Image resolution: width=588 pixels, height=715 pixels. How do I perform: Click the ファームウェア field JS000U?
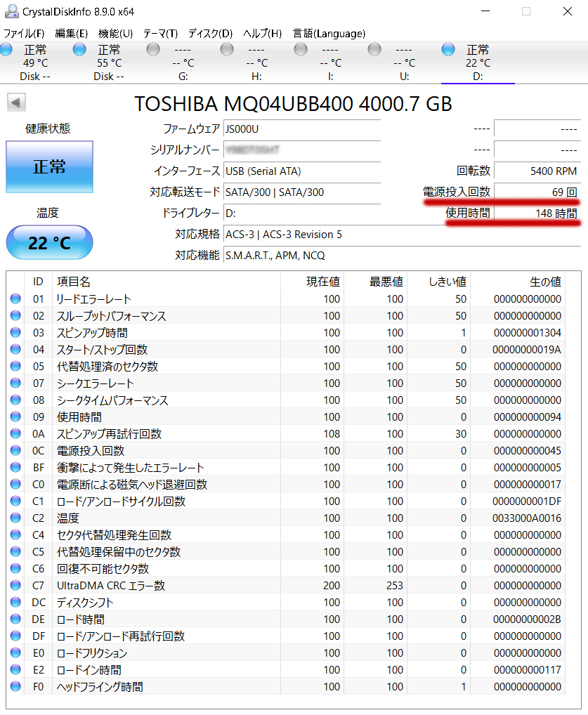302,129
